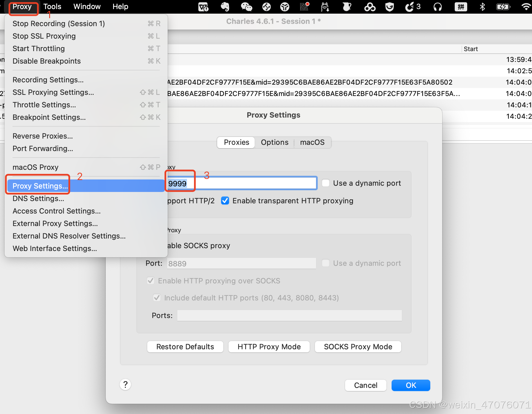Click the shield smile menu bar icon
The image size is (532, 414).
point(390,7)
